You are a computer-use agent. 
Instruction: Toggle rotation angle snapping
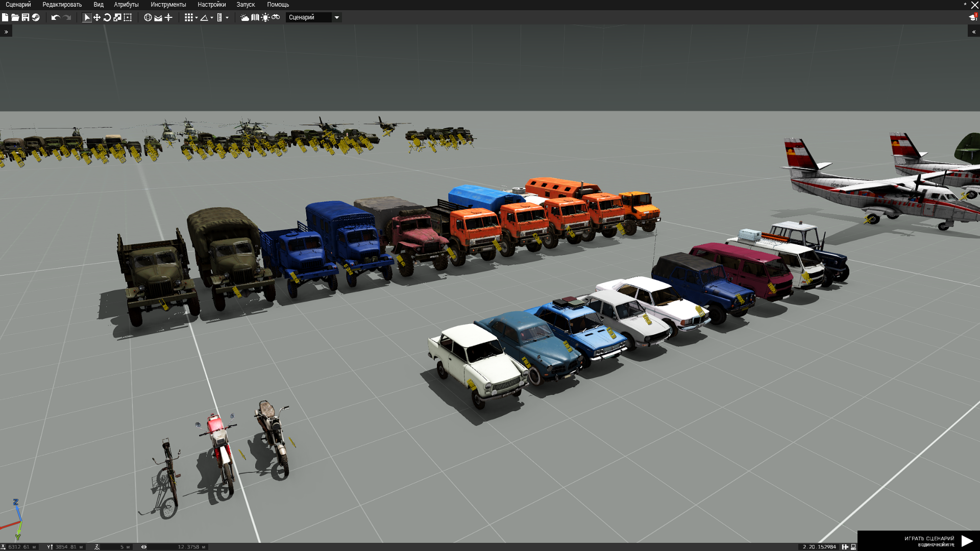click(204, 17)
